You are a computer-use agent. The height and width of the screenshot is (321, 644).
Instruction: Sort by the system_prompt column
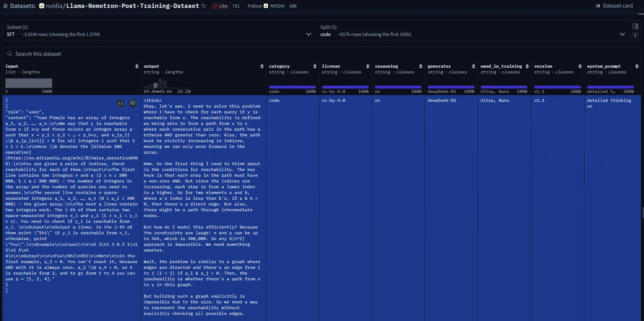click(637, 67)
